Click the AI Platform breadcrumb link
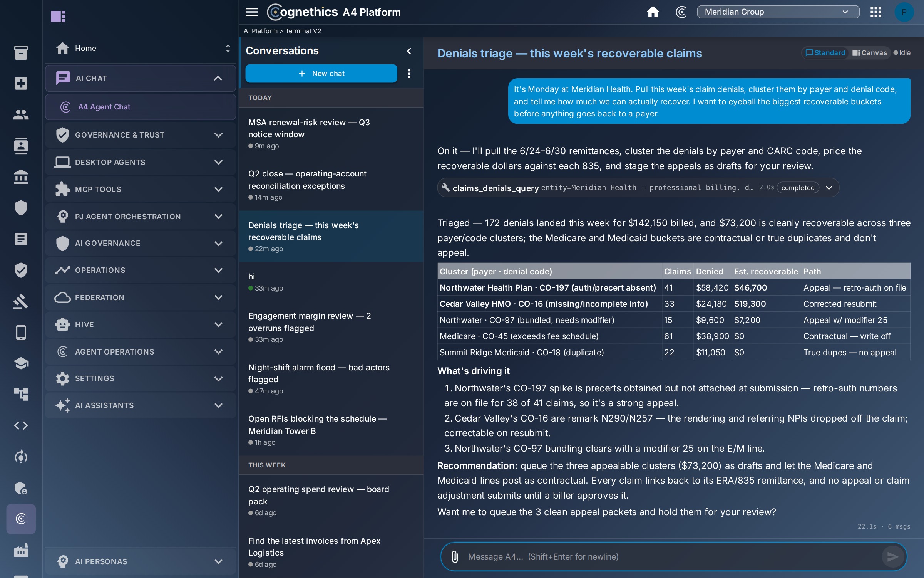 (261, 31)
